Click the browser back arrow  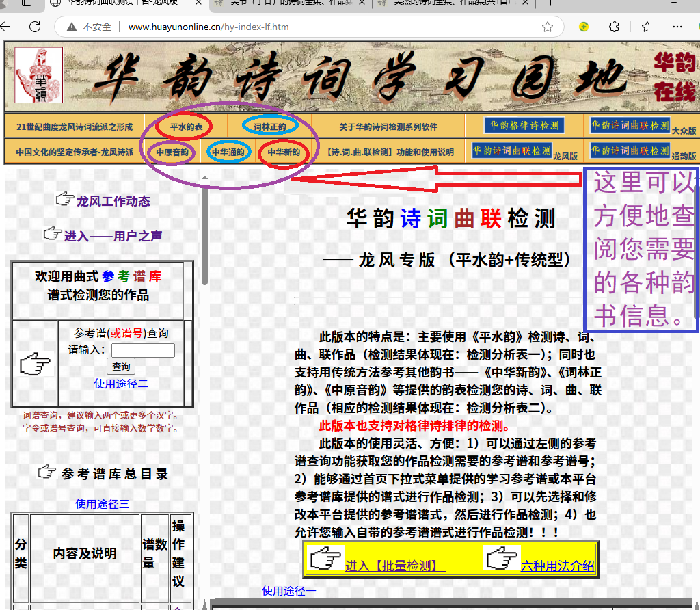click(x=5, y=27)
